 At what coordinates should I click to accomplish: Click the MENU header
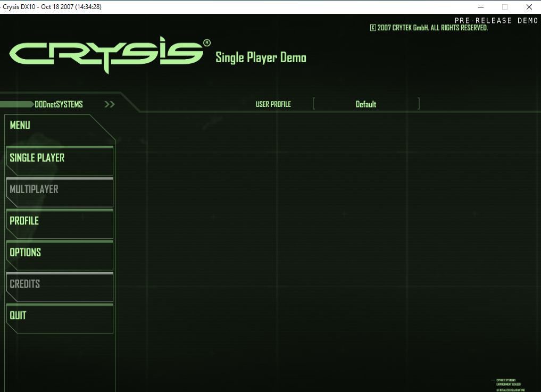[20, 125]
